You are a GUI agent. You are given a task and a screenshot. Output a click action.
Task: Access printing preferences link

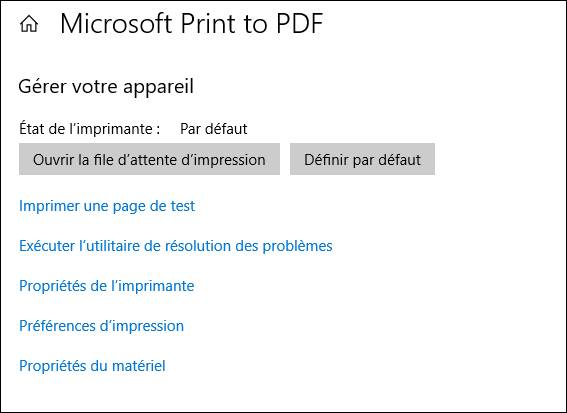102,326
